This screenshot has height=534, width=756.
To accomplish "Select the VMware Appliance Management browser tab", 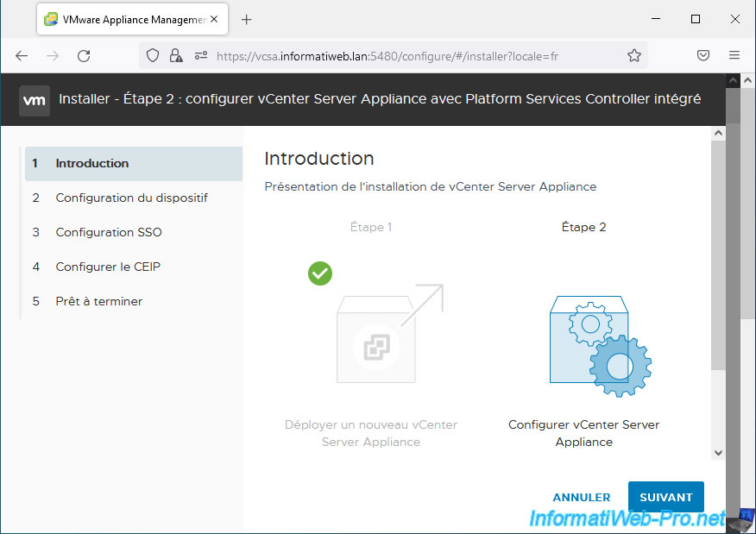I will (x=132, y=19).
